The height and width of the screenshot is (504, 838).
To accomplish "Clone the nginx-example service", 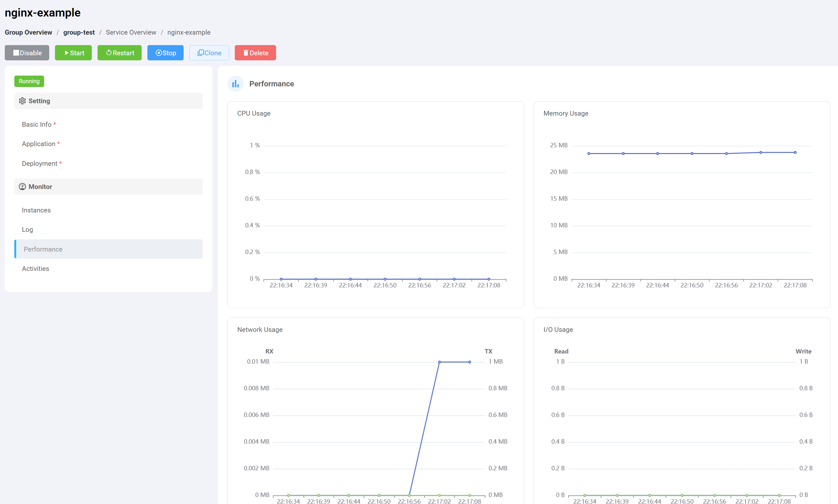I will (209, 53).
